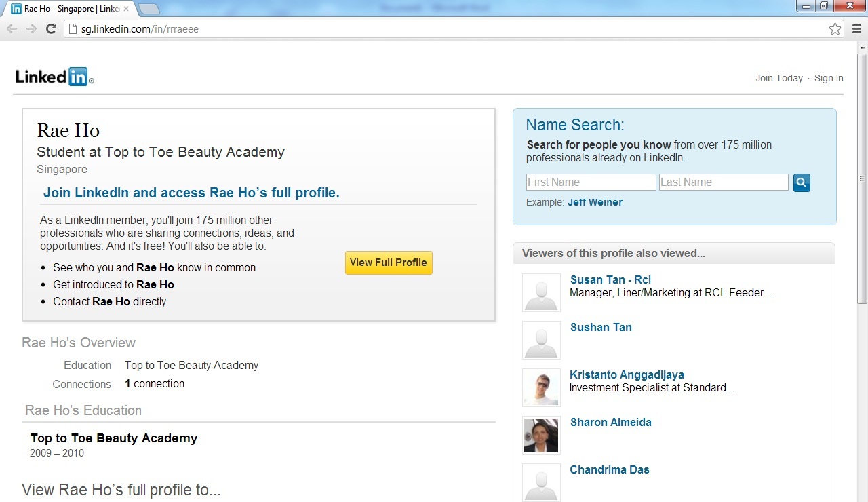Click the vertical scrollbar thumb
Viewport: 868px width, 502px height.
click(x=862, y=178)
